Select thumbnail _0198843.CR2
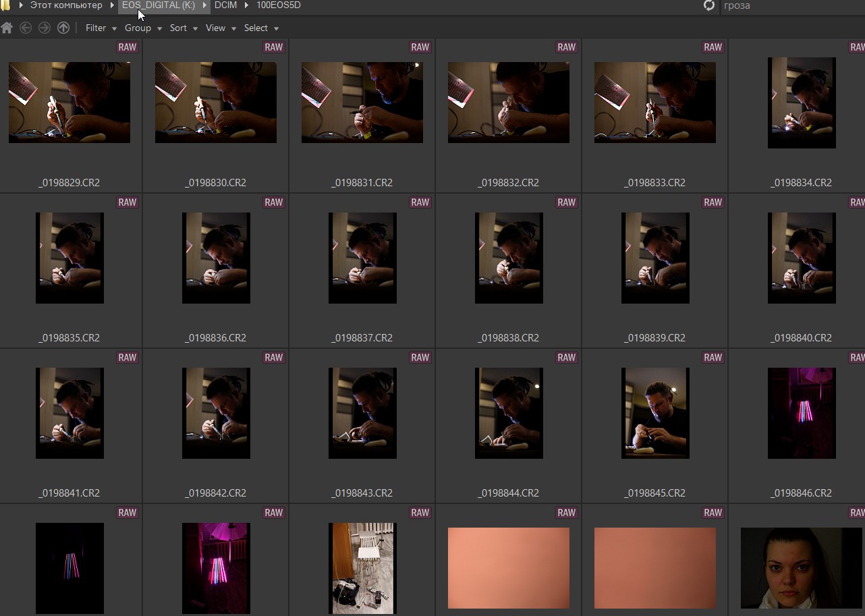 pos(362,413)
